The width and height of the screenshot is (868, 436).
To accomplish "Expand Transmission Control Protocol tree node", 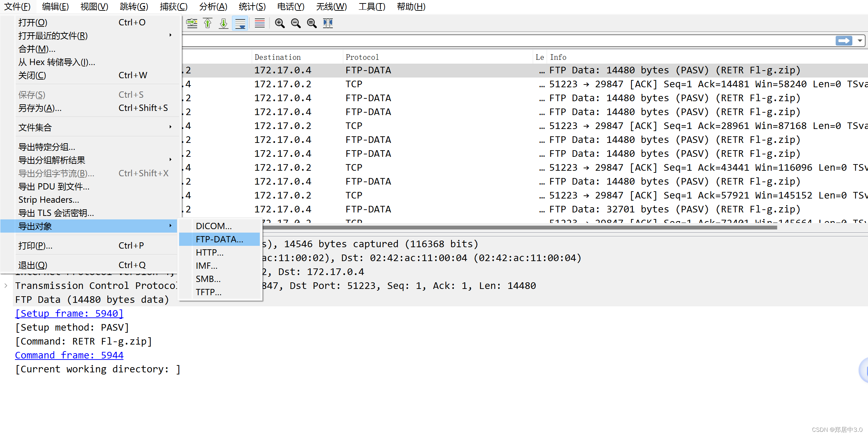I will point(6,285).
